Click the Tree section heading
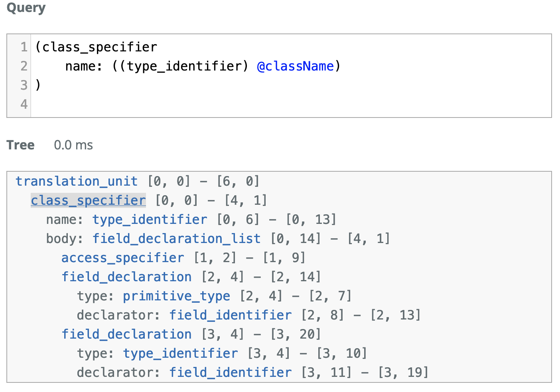The width and height of the screenshot is (560, 392). 20,145
